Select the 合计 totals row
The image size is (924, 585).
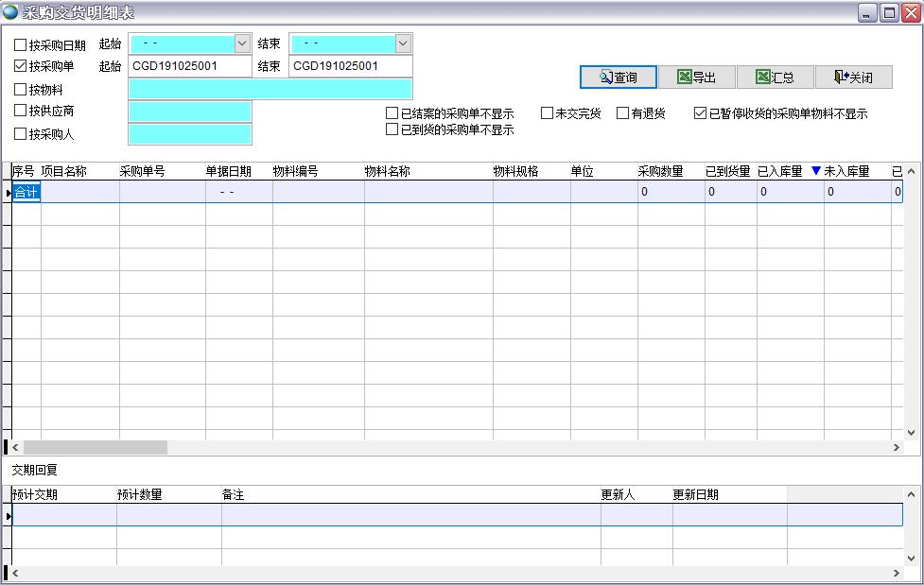(x=26, y=191)
